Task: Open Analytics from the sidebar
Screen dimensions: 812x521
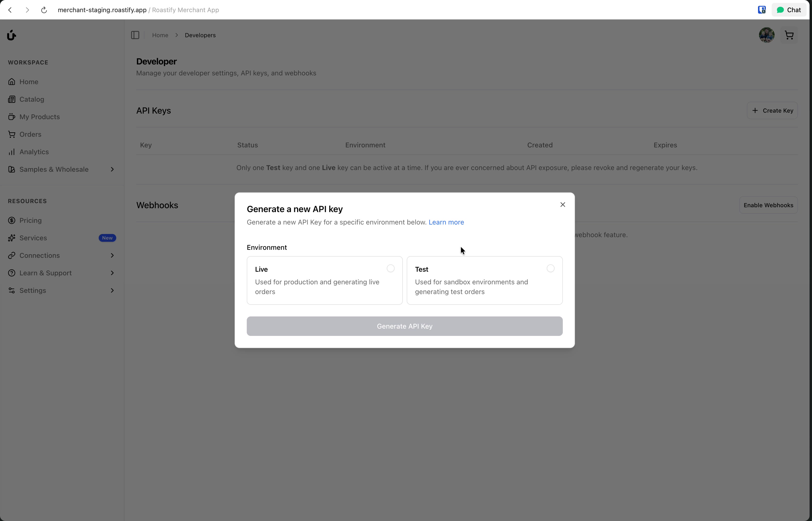Action: (x=34, y=152)
